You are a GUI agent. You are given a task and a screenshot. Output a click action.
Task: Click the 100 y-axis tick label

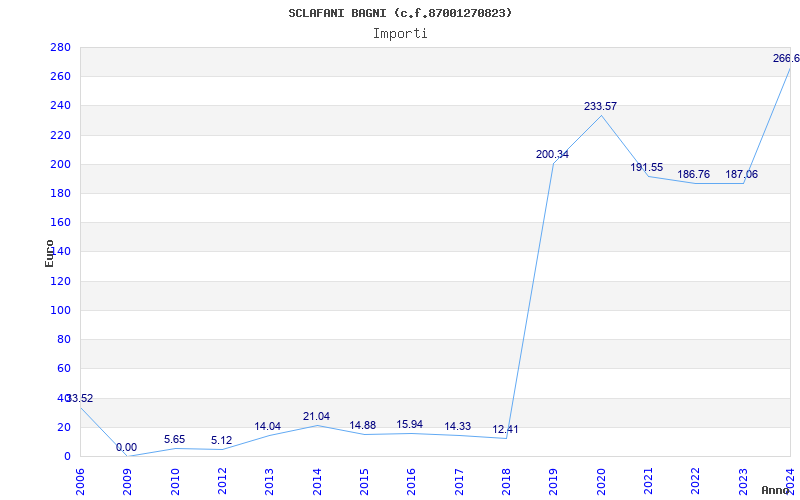coord(60,310)
